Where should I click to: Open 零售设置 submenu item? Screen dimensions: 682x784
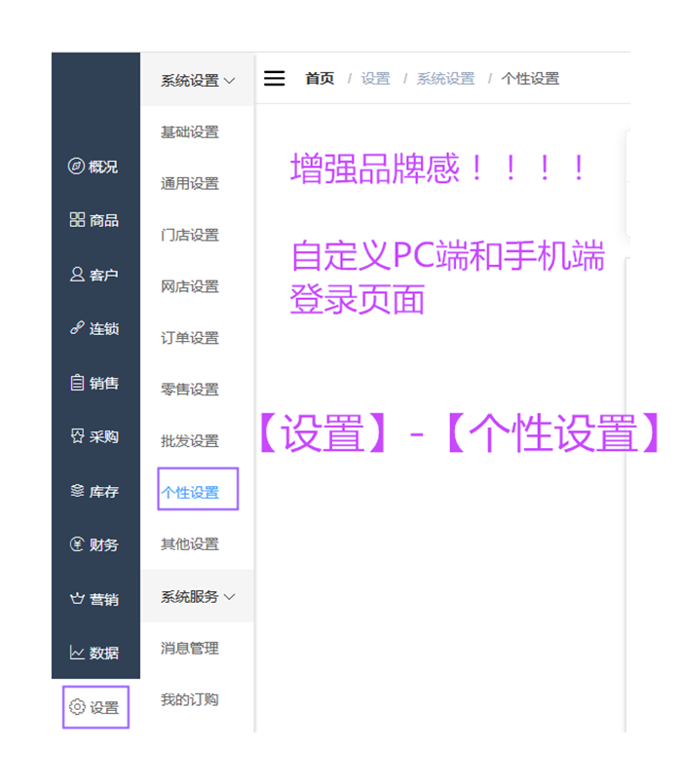(190, 390)
